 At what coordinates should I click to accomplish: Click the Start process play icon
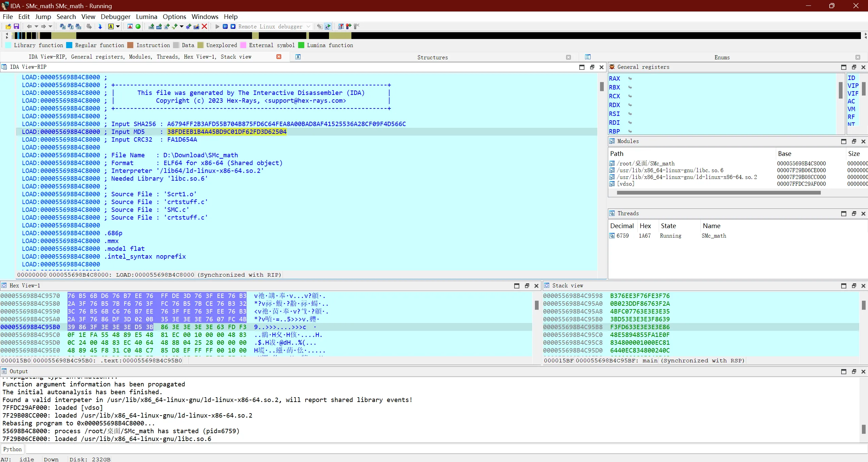point(217,26)
